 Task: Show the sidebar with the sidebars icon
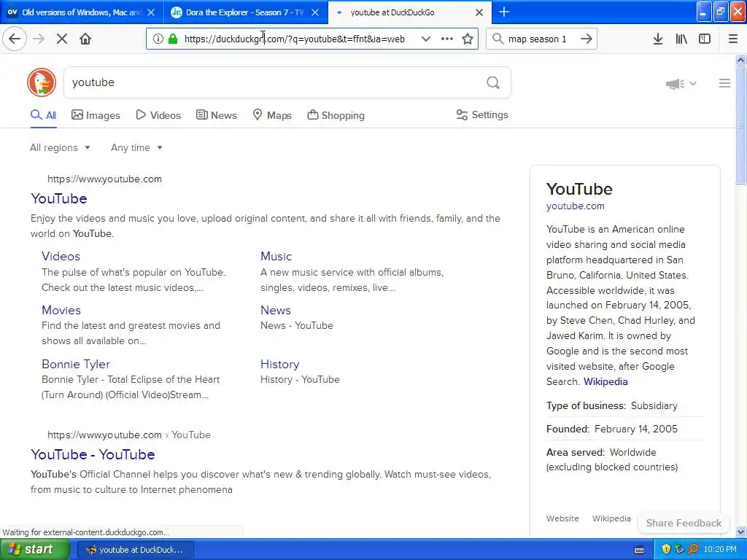[x=705, y=39]
